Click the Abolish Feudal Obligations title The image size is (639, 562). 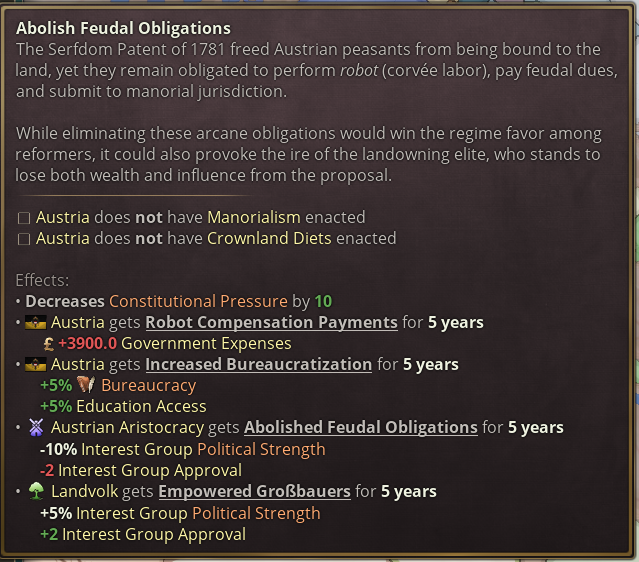[123, 29]
